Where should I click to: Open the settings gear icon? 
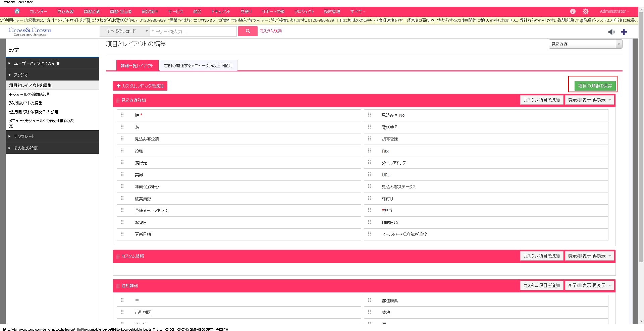pos(586,11)
